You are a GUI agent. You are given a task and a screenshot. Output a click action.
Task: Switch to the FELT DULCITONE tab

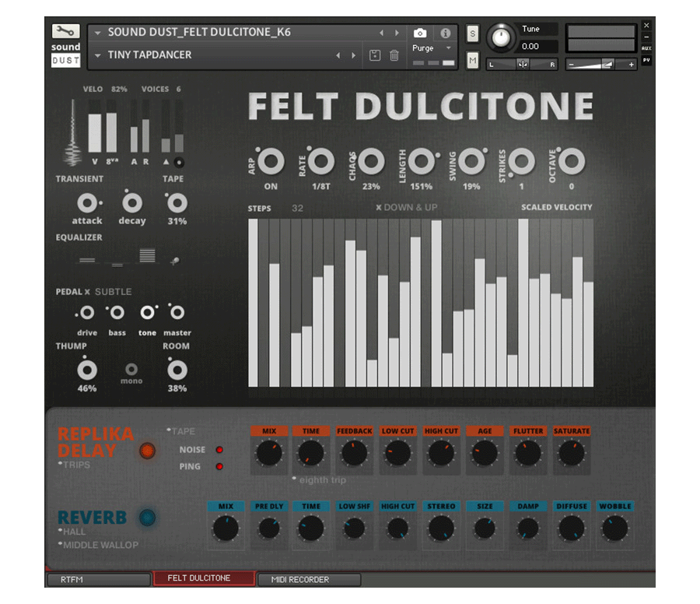click(204, 578)
